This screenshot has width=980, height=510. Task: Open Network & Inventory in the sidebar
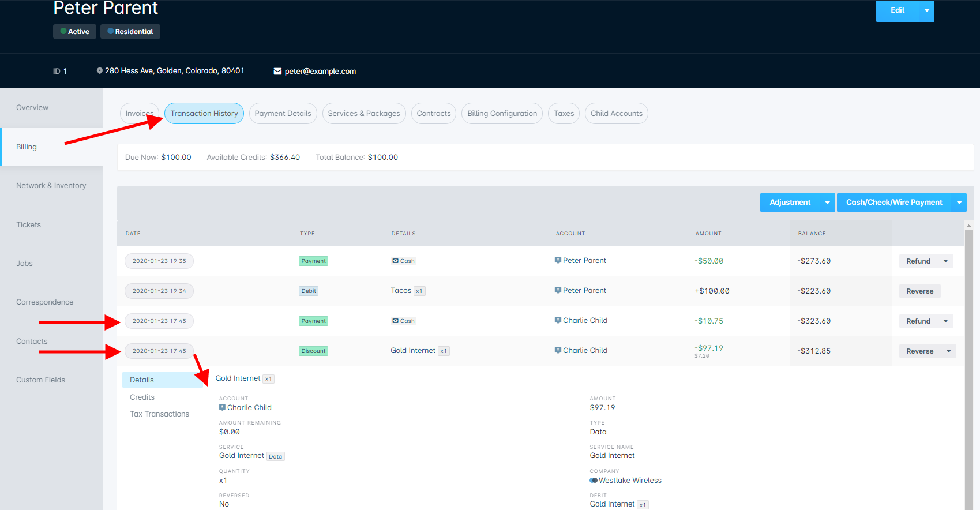[x=51, y=186]
